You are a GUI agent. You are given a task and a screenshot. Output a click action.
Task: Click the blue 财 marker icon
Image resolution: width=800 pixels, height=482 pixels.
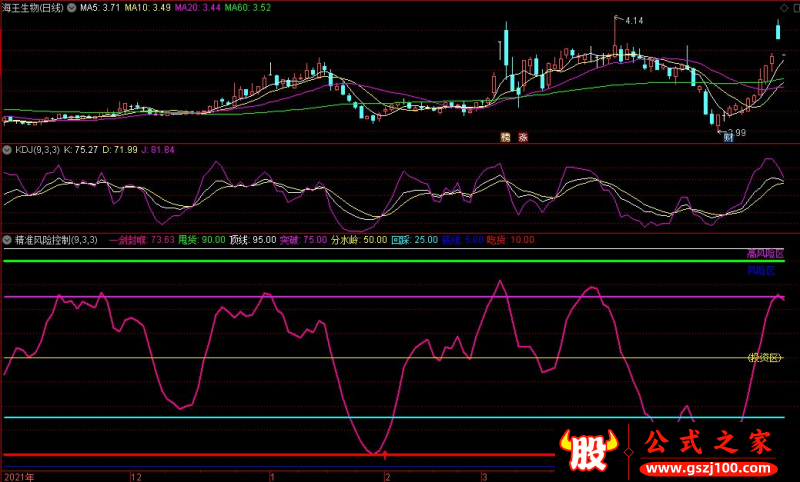(x=729, y=137)
